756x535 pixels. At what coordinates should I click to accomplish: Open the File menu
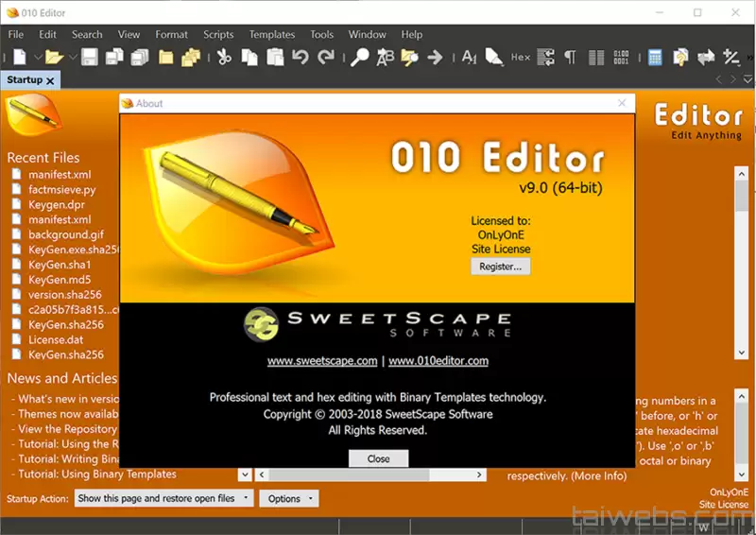(15, 34)
